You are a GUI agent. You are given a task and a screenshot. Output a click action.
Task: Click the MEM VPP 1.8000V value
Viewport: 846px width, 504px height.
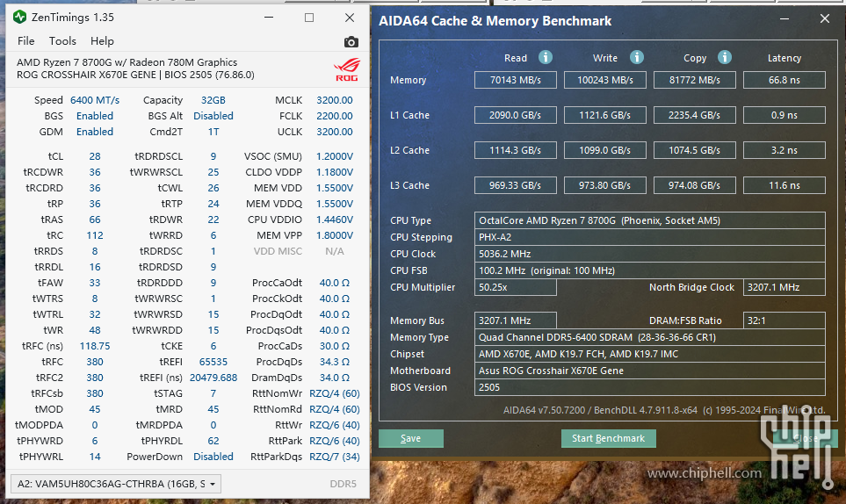(x=335, y=235)
